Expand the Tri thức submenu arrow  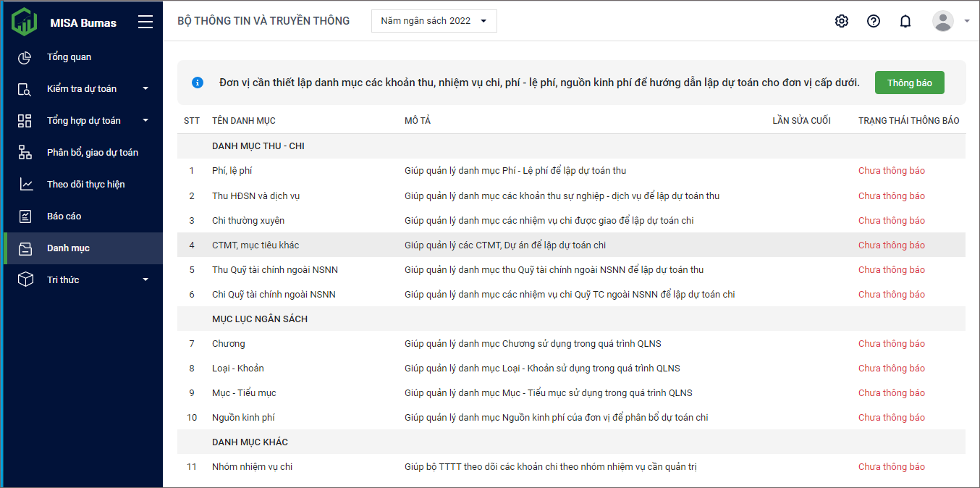pyautogui.click(x=145, y=280)
